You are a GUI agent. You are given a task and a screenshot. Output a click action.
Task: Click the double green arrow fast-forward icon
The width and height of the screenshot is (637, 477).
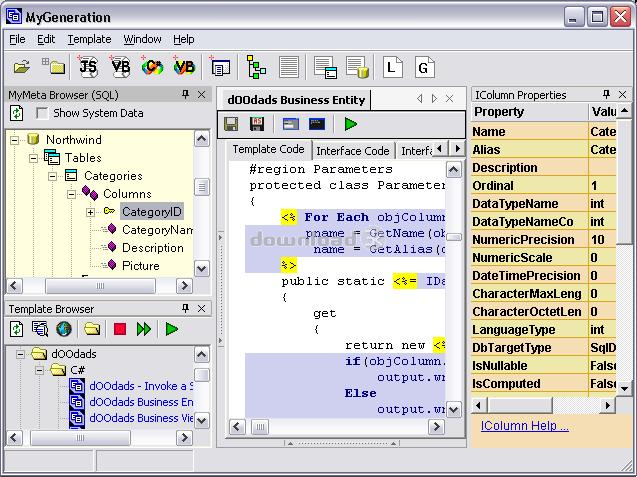(x=144, y=329)
